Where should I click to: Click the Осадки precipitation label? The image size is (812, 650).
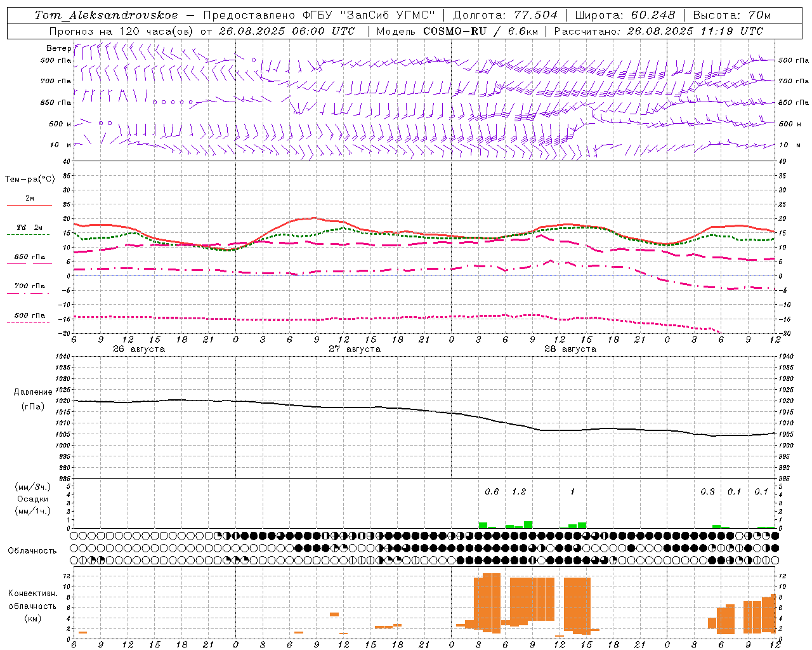32,499
